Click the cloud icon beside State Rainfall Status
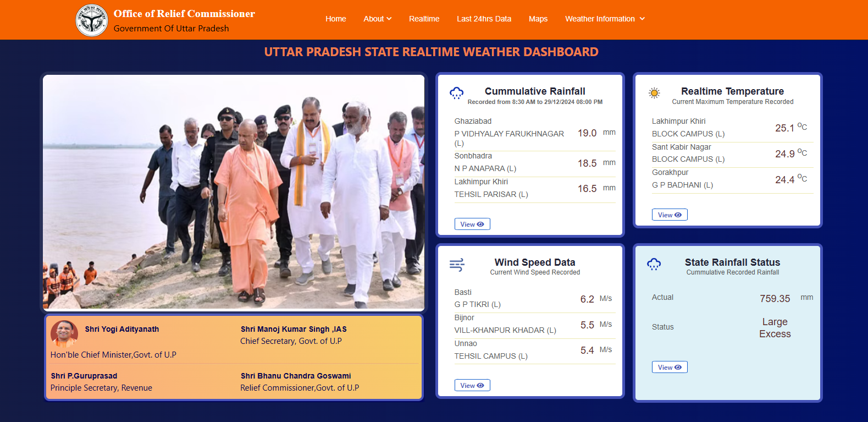 [654, 264]
